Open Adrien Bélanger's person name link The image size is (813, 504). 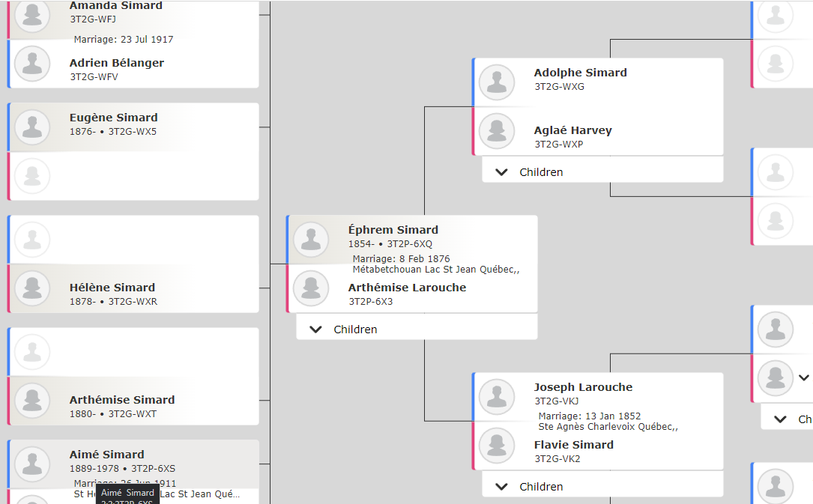pyautogui.click(x=117, y=63)
